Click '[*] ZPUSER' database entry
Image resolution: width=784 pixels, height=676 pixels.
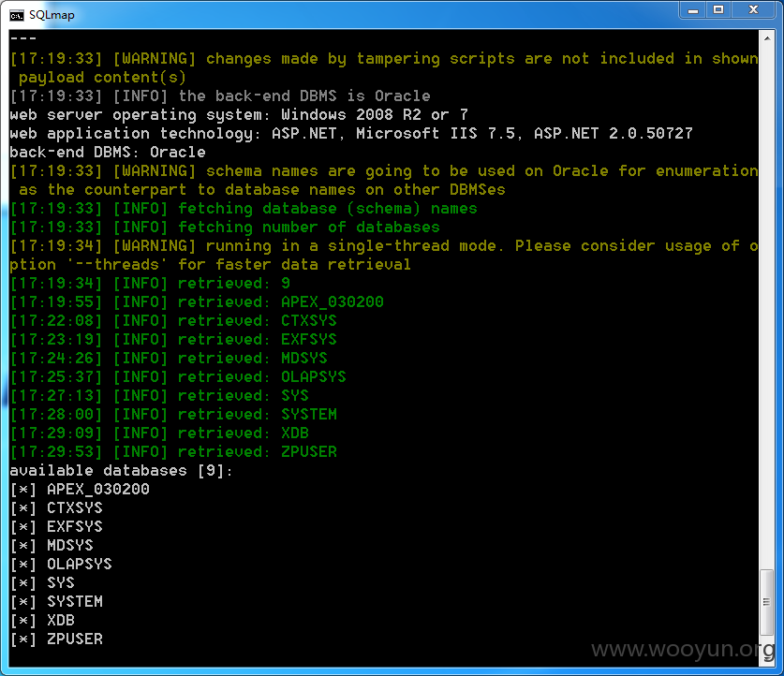(x=56, y=639)
